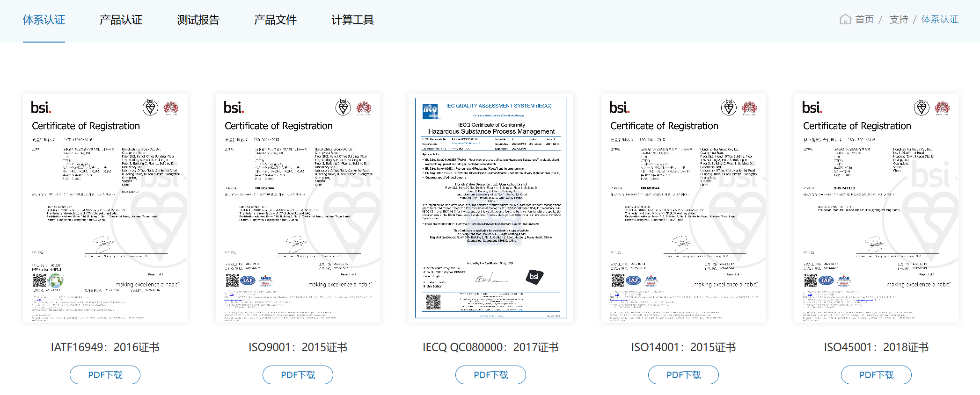Click the 首页 breadcrumb link
The height and width of the screenshot is (395, 980).
pos(864,19)
